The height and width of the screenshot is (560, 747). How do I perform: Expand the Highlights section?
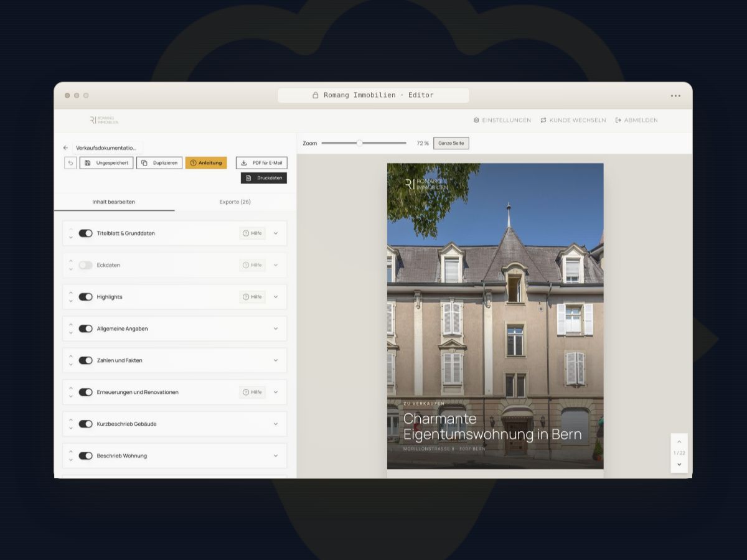pos(276,297)
